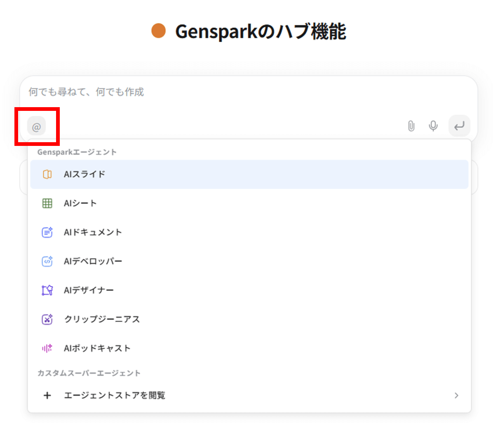The image size is (493, 448).
Task: Click the @ mention agent button
Action: tap(36, 127)
